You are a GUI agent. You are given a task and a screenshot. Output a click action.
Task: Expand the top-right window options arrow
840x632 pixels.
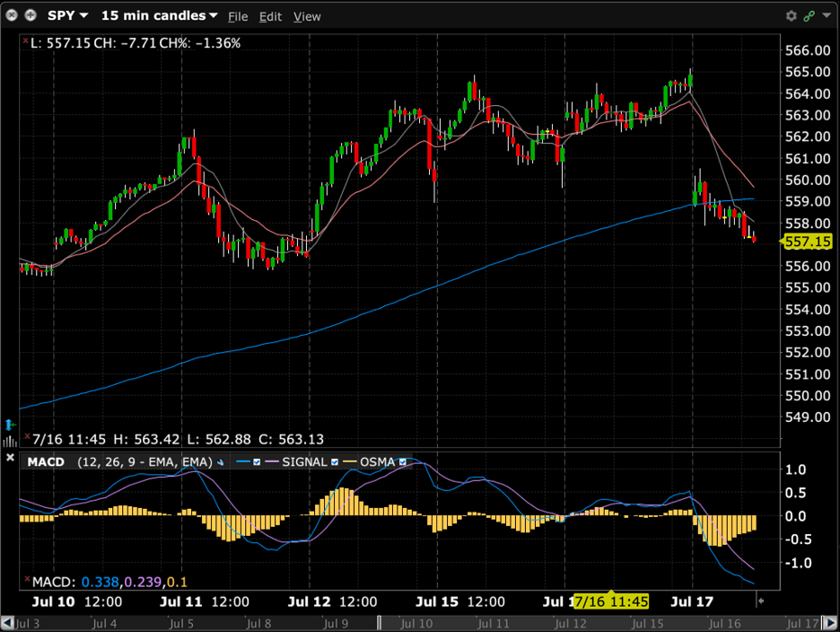[827, 15]
